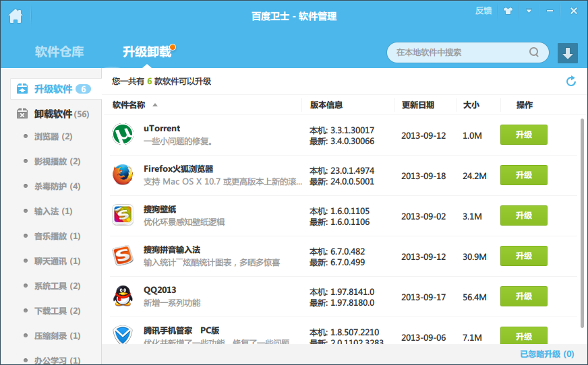The image size is (588, 365).
Task: Upgrade uTorrent with 升级 button
Action: coord(523,135)
